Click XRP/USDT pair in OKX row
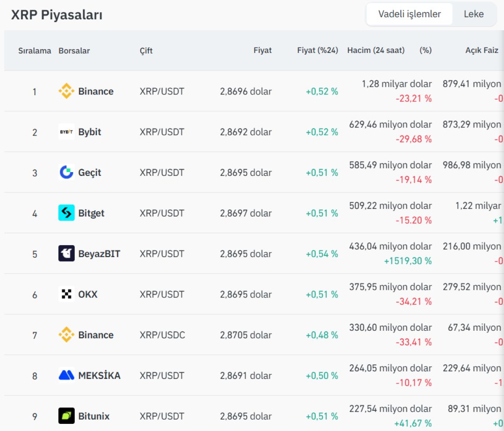 point(162,294)
